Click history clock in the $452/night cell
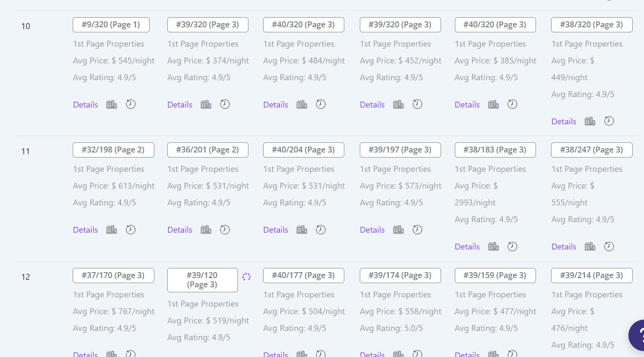 click(417, 104)
